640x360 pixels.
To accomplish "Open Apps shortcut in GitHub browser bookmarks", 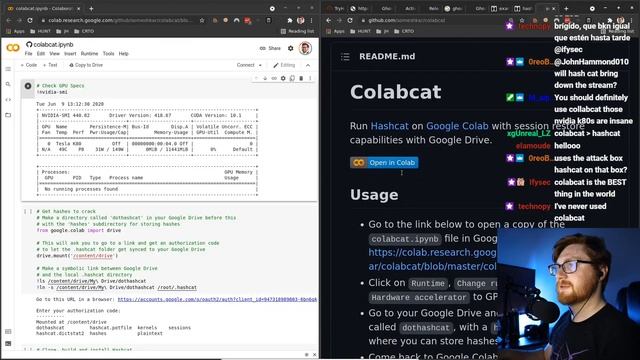I will [336, 31].
